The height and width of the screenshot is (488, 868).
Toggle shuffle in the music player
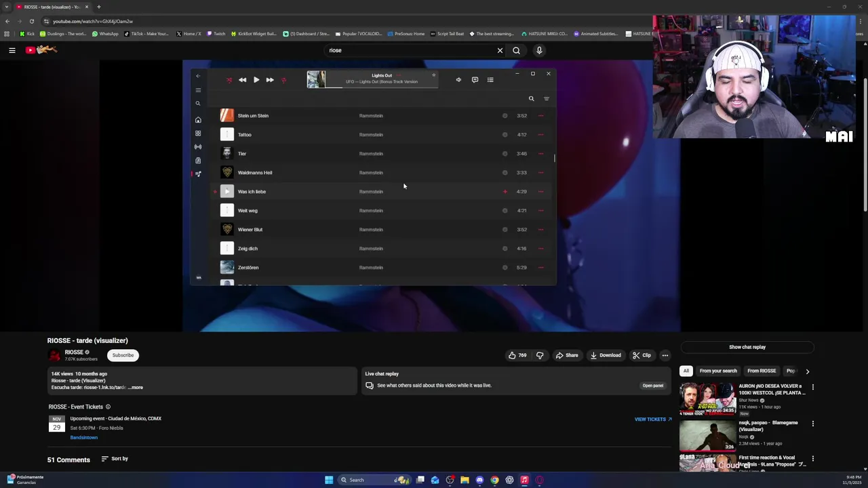pos(229,80)
